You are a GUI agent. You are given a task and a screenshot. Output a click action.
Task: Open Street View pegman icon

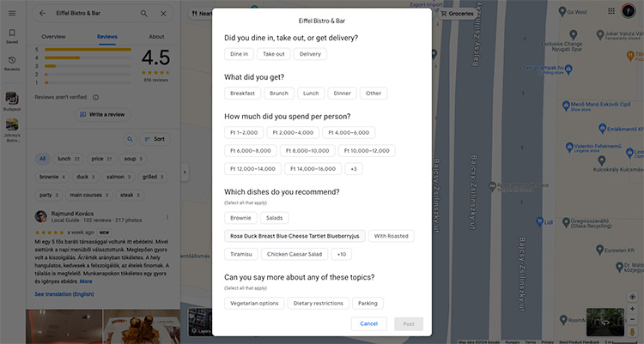click(x=633, y=332)
